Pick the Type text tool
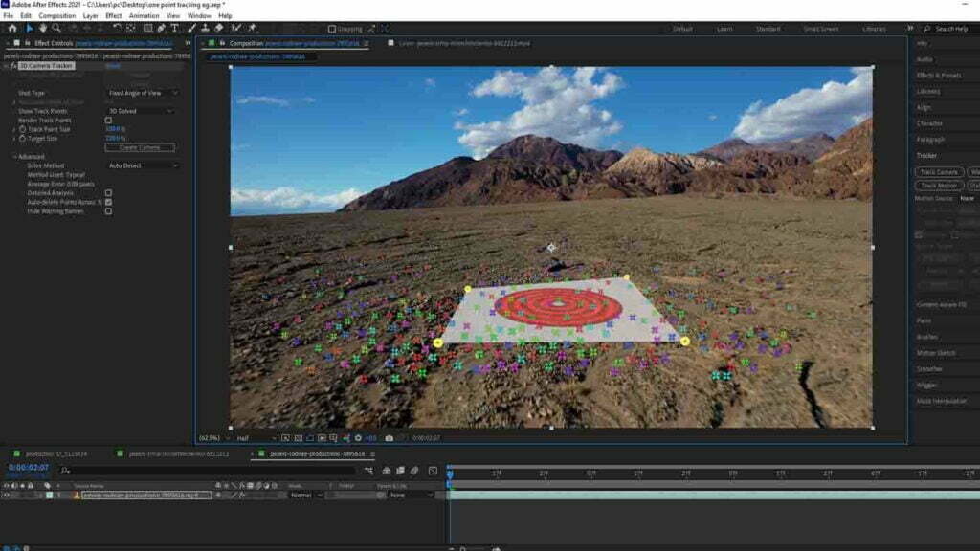 point(175,29)
